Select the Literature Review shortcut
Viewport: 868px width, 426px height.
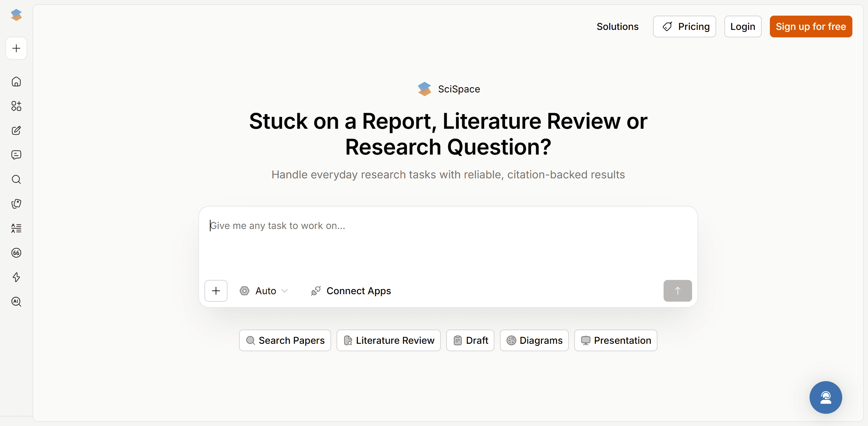point(388,340)
